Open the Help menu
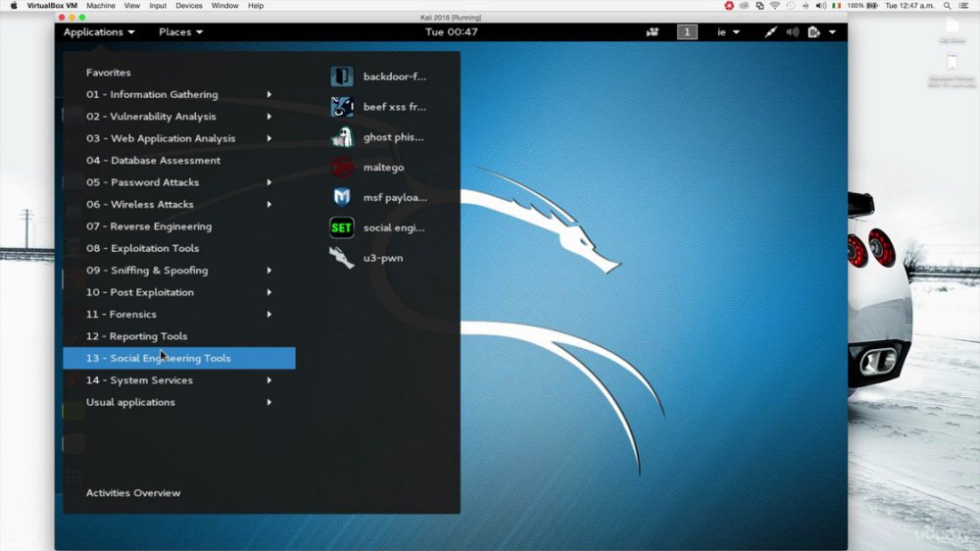The width and height of the screenshot is (980, 551). pyautogui.click(x=256, y=6)
